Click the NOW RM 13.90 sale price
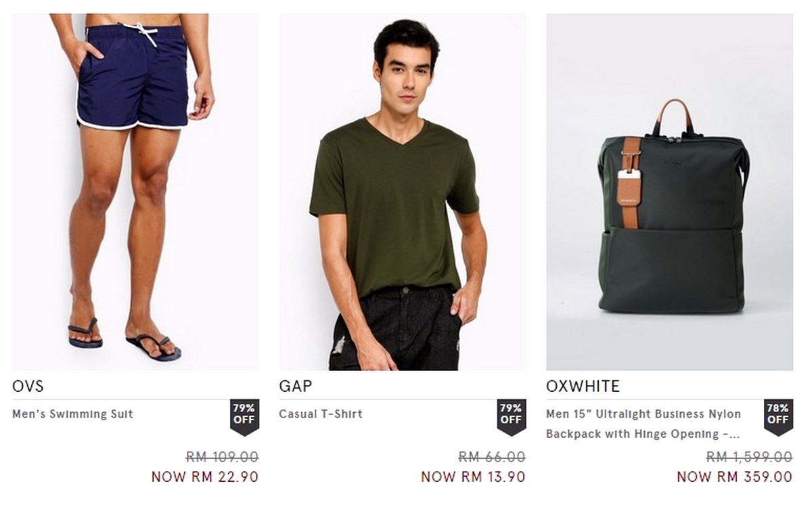This screenshot has height=511, width=812. click(x=473, y=476)
